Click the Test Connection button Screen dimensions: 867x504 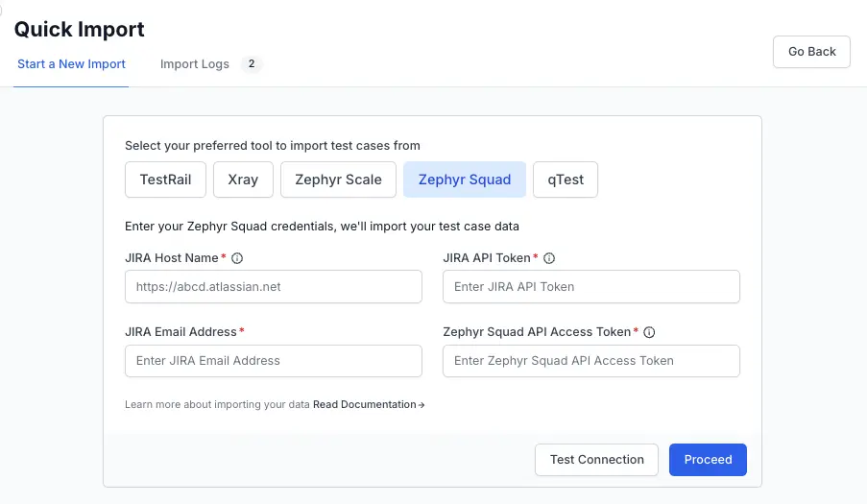(x=596, y=460)
